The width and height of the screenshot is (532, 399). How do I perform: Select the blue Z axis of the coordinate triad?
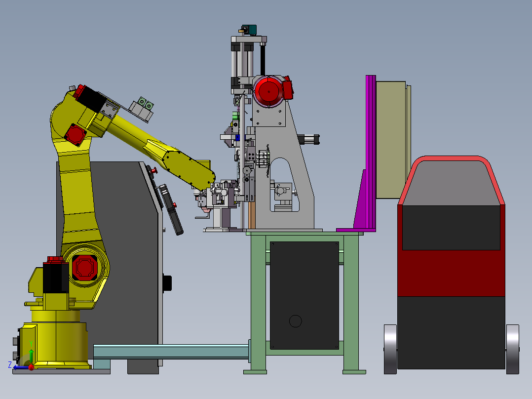(21, 367)
